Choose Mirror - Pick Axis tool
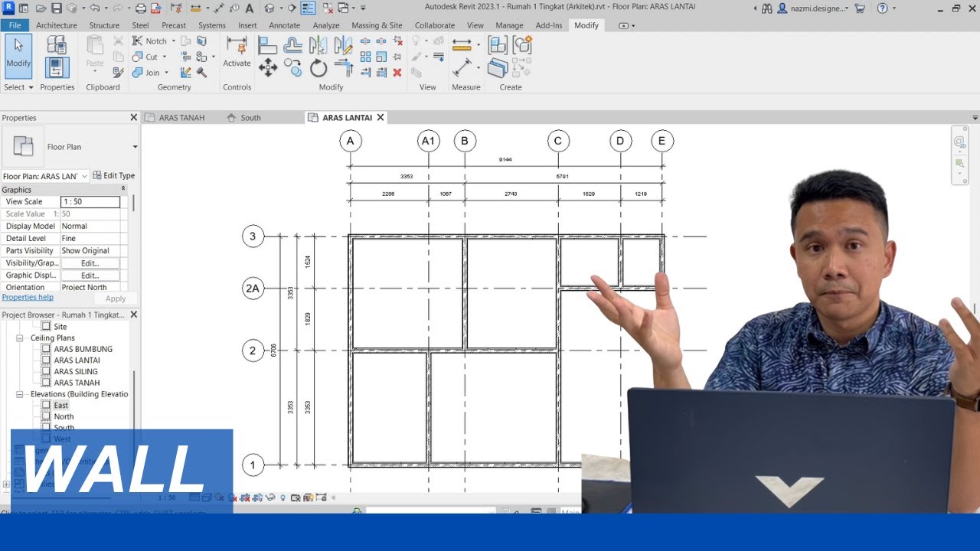The image size is (980, 551). 318,46
